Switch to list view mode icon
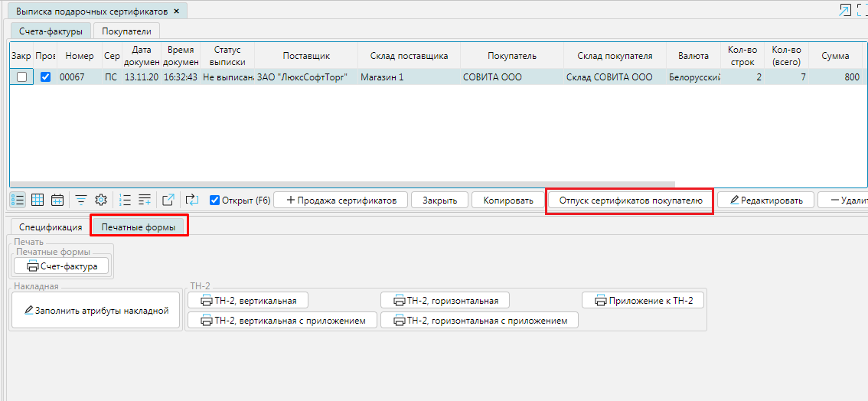The width and height of the screenshot is (868, 401). 18,200
